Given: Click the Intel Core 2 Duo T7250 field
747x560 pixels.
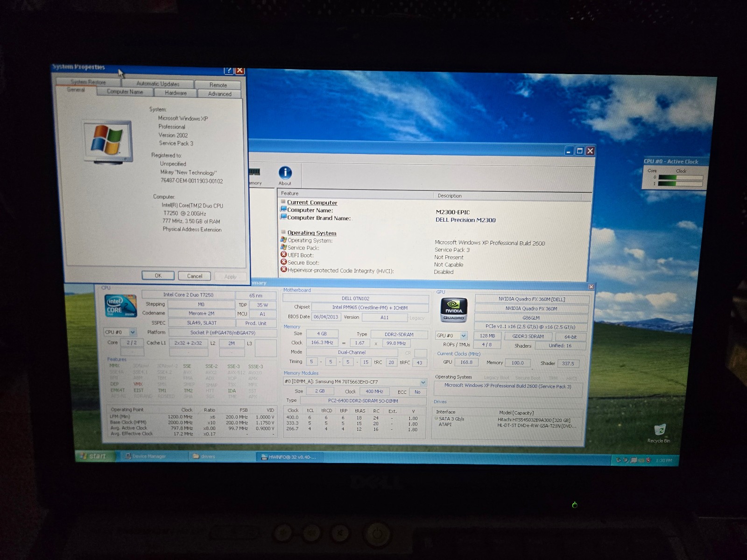Looking at the screenshot, I should coord(188,294).
